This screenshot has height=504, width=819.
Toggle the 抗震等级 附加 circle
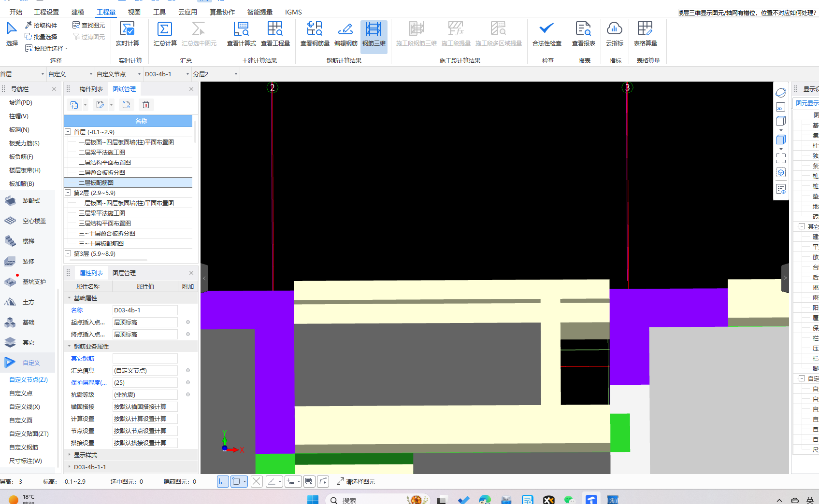[x=188, y=394]
